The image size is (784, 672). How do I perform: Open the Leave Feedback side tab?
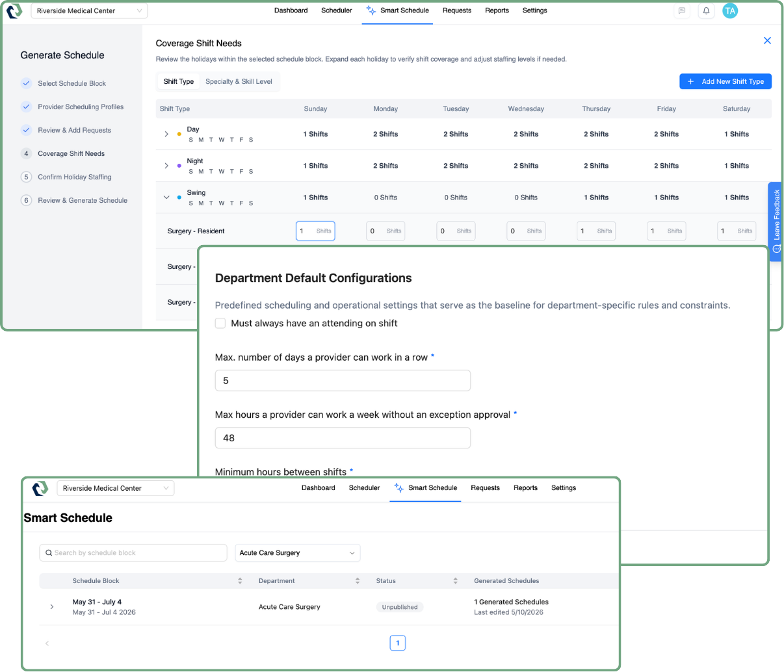[776, 222]
